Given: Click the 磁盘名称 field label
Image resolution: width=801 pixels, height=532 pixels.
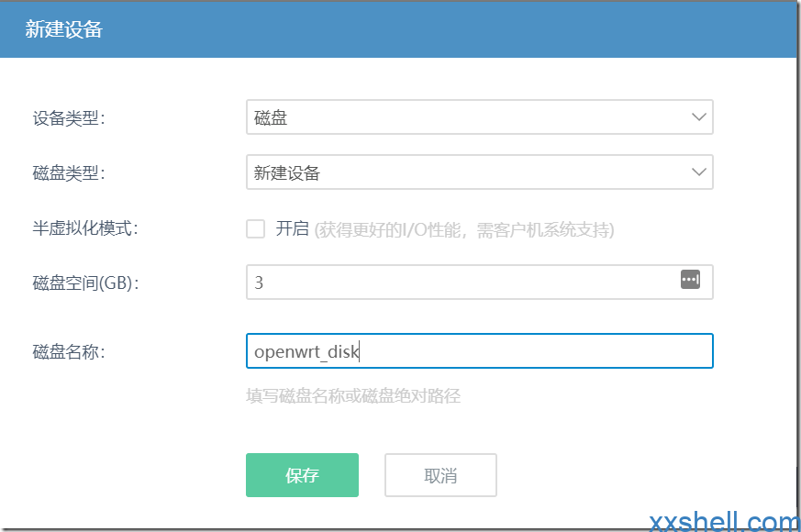Looking at the screenshot, I should pos(69,352).
